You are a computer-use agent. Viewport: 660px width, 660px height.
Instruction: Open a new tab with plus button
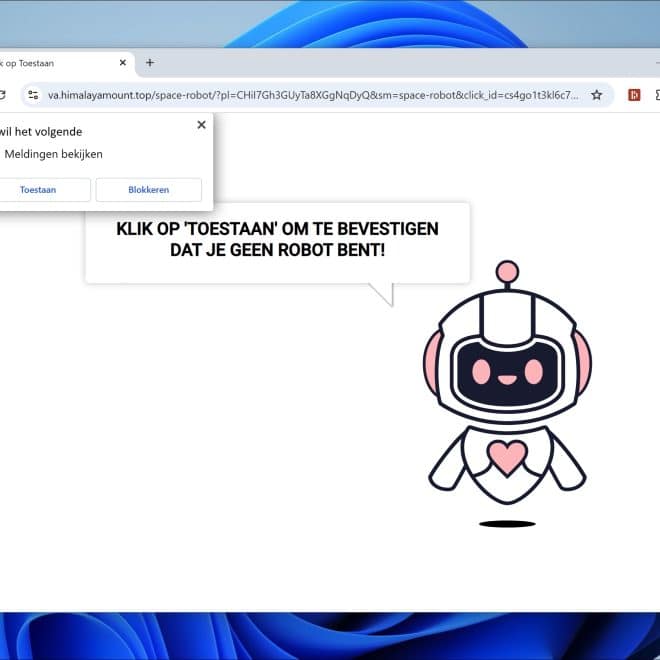point(150,63)
